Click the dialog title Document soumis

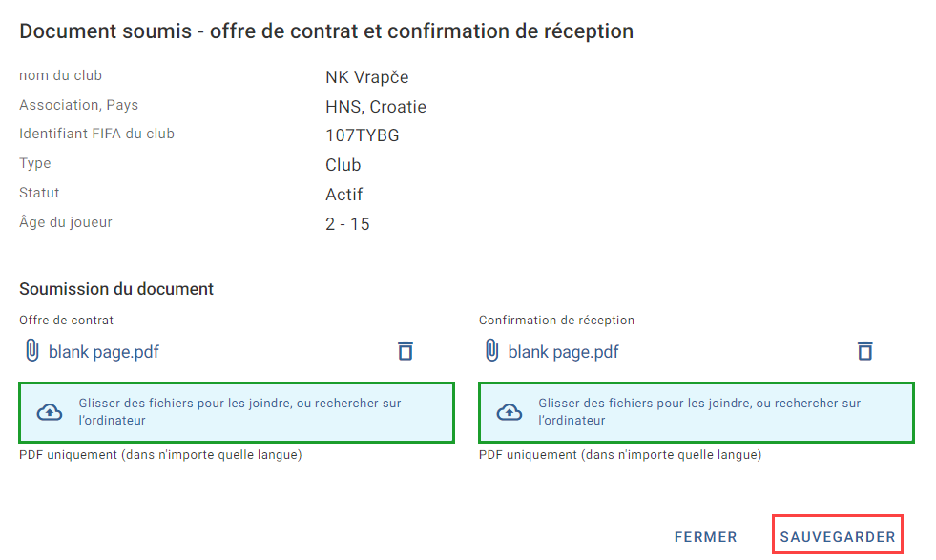(x=106, y=31)
